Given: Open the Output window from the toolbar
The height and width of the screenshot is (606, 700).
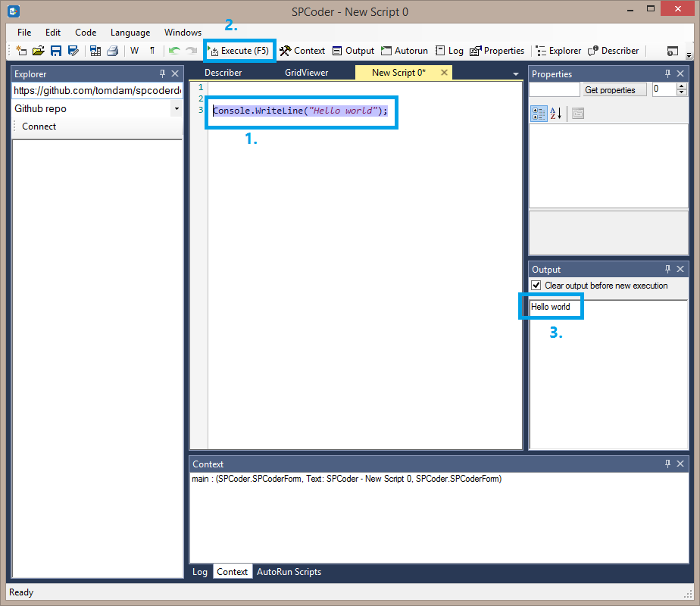Looking at the screenshot, I should coord(353,51).
